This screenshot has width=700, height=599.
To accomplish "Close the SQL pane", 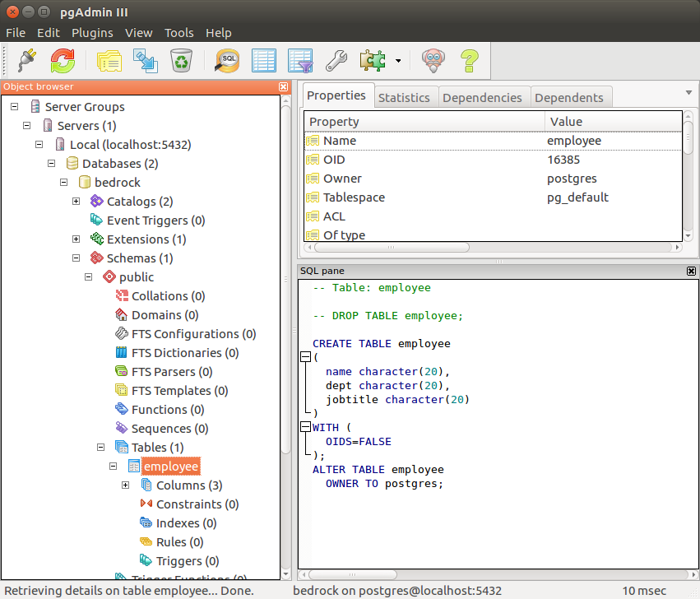I will pyautogui.click(x=691, y=271).
